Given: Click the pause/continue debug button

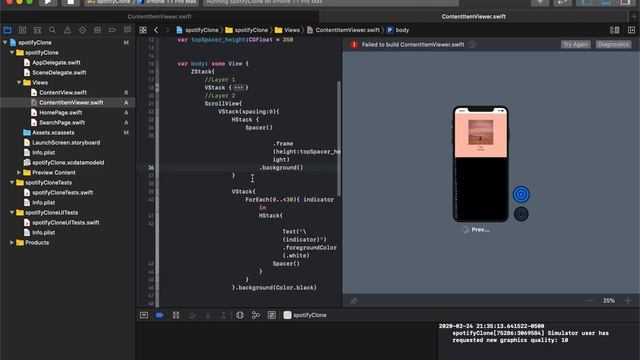Looking at the screenshot, I should coord(176,315).
